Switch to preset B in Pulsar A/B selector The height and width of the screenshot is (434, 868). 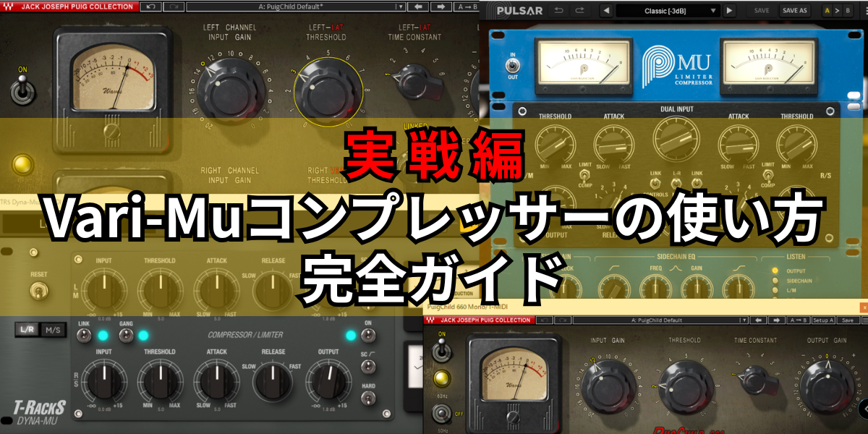point(848,9)
